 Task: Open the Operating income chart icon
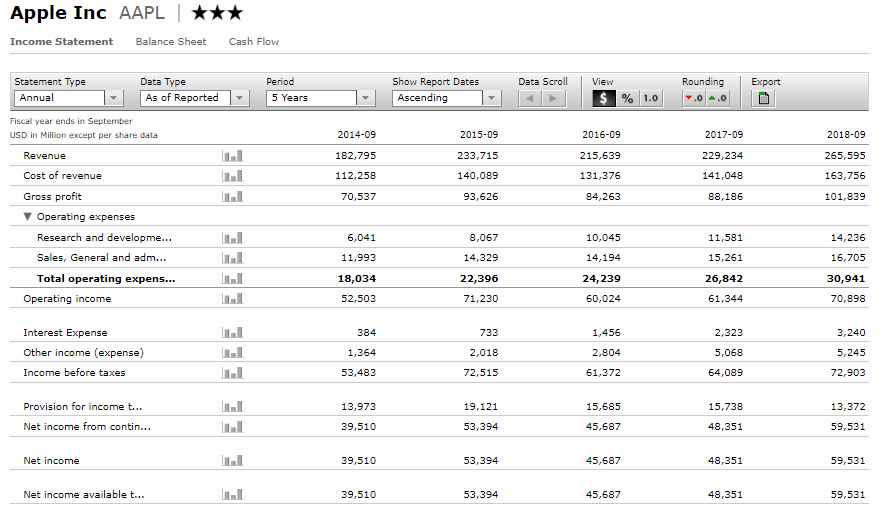(x=232, y=299)
